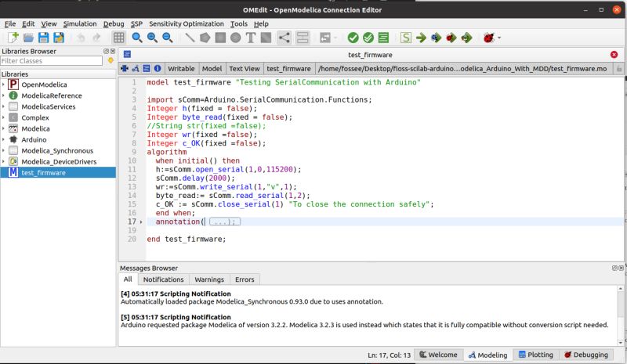Viewport: 627px width, 364px height.
Task: Zoom in with the plus magnifier
Action: (x=152, y=38)
